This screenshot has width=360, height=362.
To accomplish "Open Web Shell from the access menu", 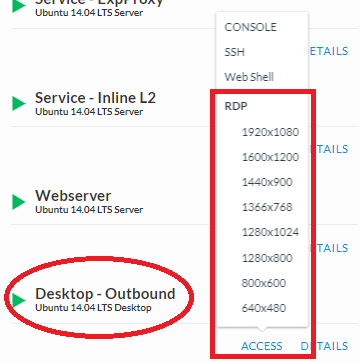I will click(249, 77).
